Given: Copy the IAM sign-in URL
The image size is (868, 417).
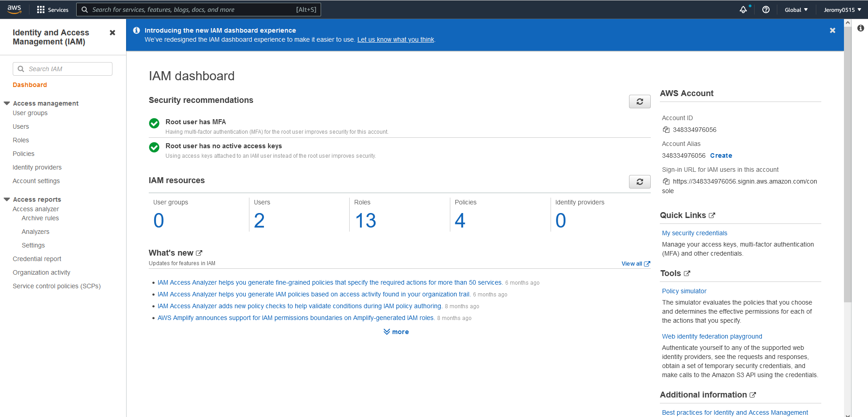Looking at the screenshot, I should pos(666,181).
